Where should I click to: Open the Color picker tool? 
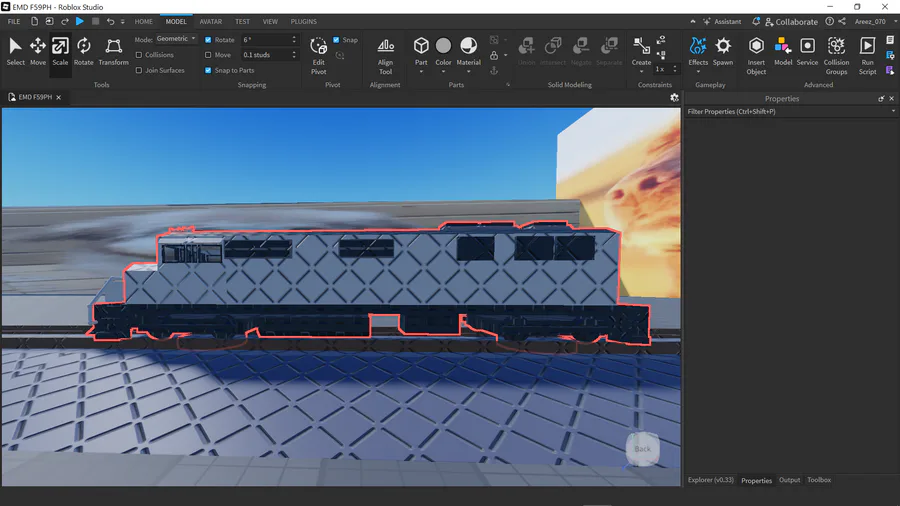(443, 52)
